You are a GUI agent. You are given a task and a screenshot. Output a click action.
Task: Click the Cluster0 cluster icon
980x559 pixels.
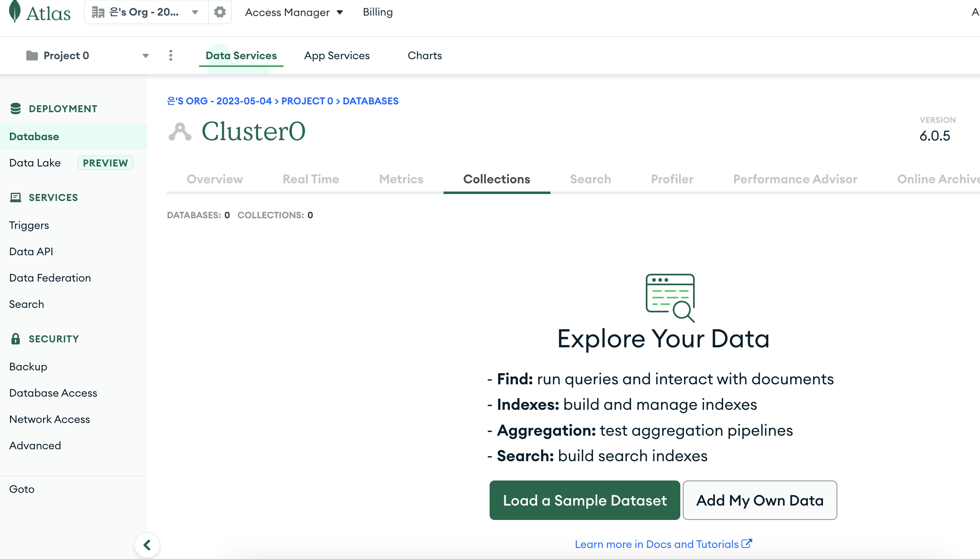pos(180,132)
